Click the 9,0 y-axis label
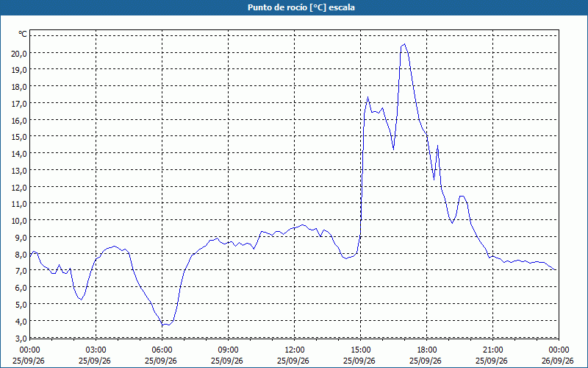The image size is (588, 368). 21,237
